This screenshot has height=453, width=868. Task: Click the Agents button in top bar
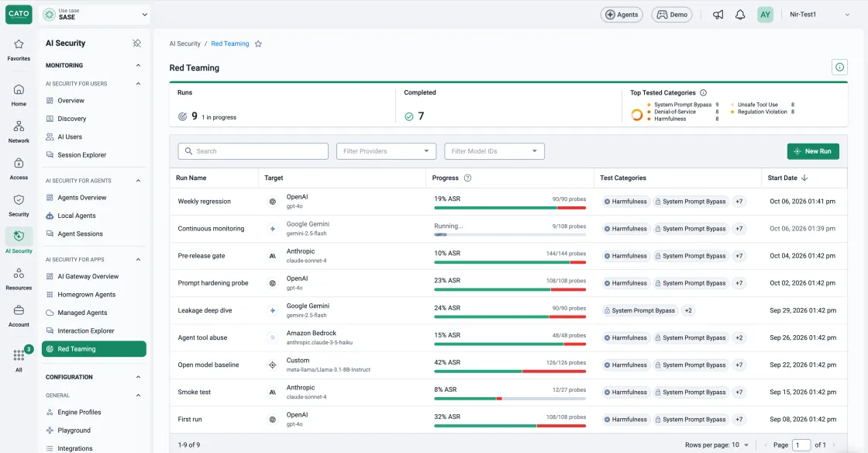[x=621, y=15]
